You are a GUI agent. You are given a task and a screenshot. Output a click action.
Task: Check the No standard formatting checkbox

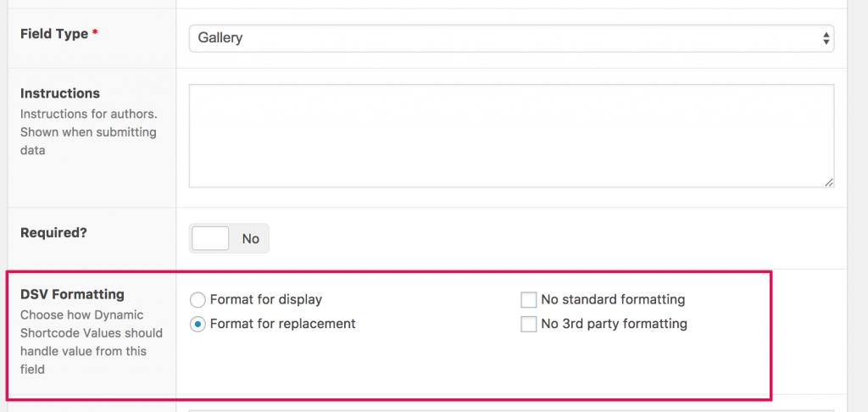[x=529, y=300]
